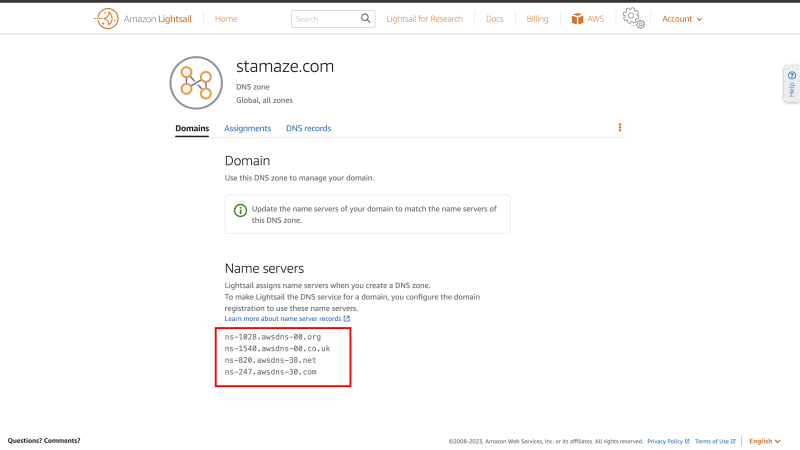Click the green info icon in notice

(x=240, y=210)
